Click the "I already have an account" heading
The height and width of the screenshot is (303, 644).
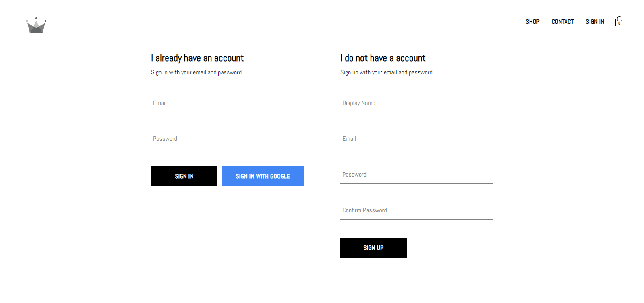pos(197,58)
